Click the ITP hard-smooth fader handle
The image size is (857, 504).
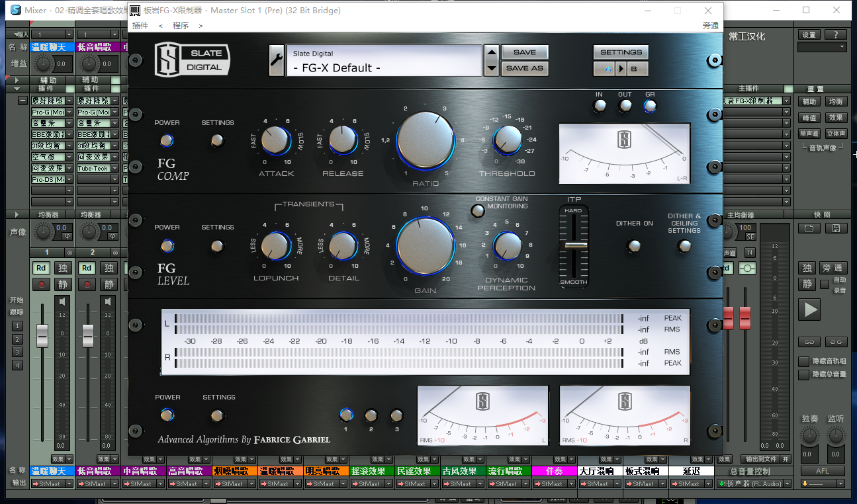pos(574,245)
